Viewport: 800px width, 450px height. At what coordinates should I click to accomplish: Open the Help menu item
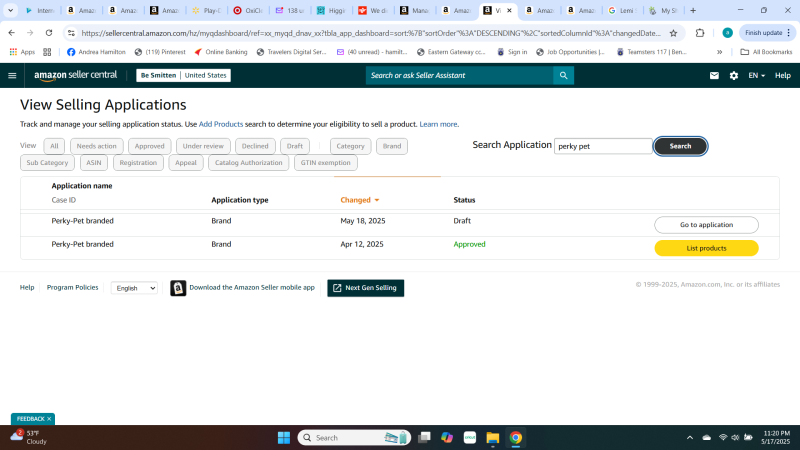pyautogui.click(x=782, y=75)
